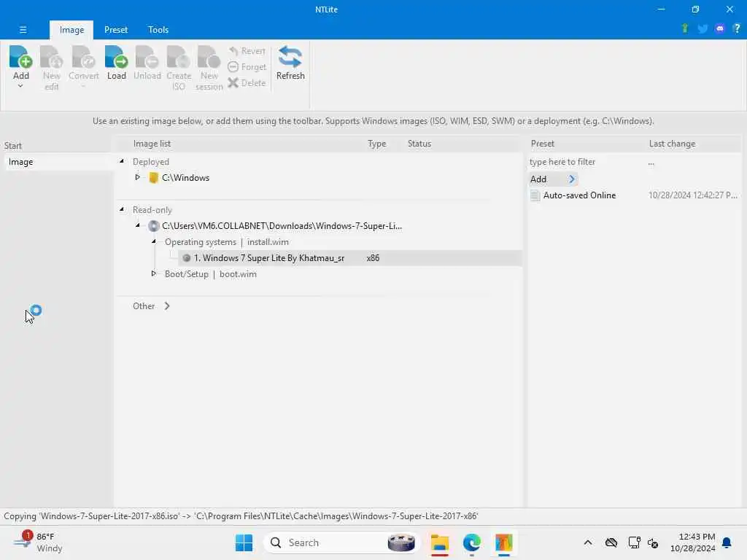The image size is (747, 560).
Task: Click the Unload toolbar icon
Action: (147, 63)
